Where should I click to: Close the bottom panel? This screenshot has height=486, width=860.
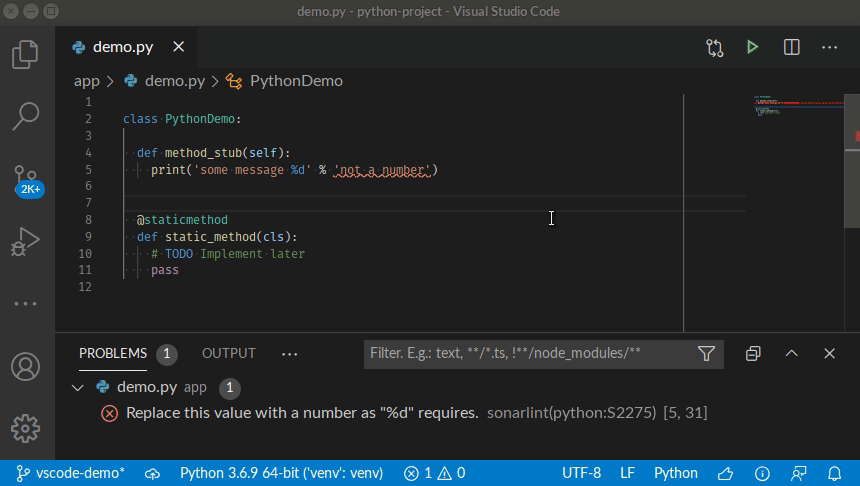(x=829, y=354)
